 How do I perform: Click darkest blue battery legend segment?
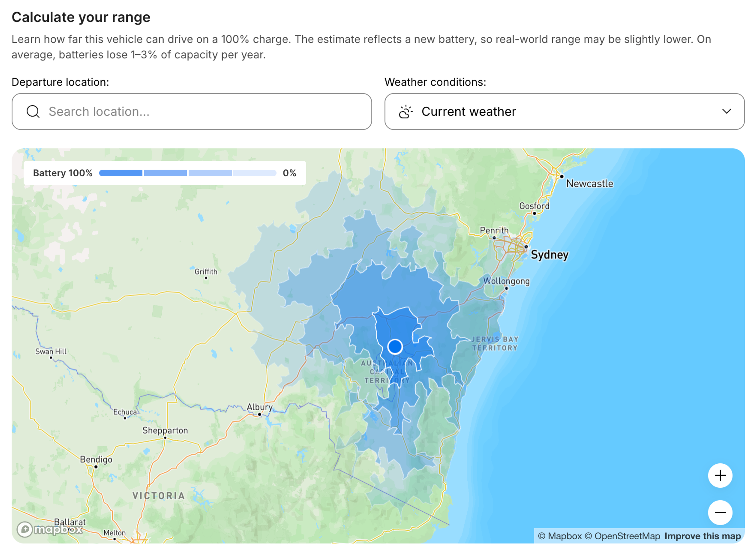pos(121,173)
